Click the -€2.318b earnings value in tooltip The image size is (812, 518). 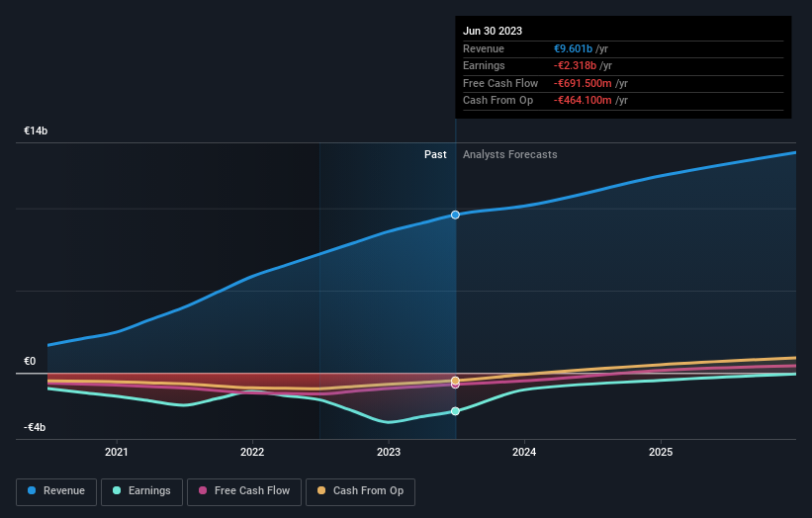[x=575, y=65]
